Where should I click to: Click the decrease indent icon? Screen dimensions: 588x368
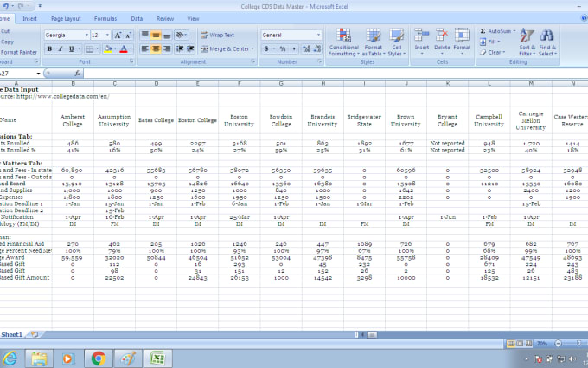180,48
